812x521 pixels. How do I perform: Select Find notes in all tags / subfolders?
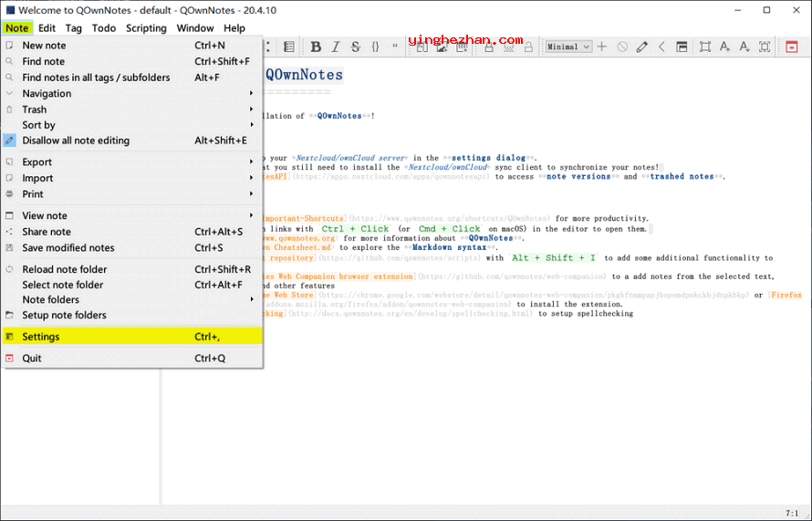coord(132,78)
